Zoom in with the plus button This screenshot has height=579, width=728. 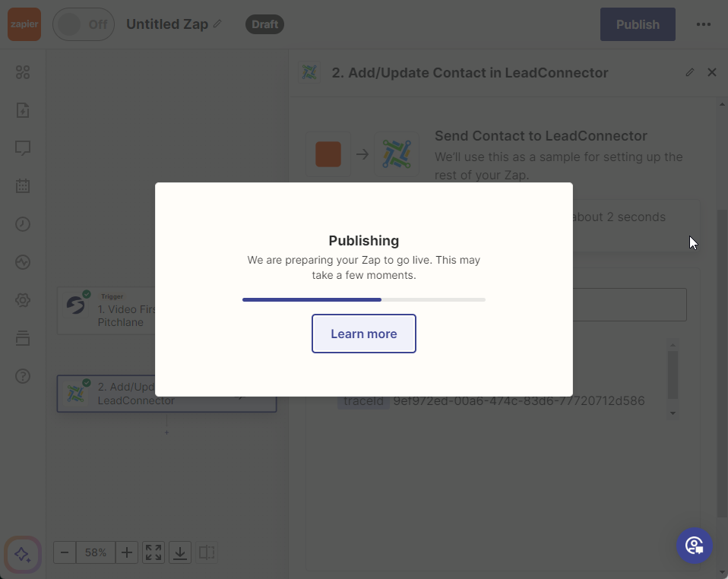[127, 552]
